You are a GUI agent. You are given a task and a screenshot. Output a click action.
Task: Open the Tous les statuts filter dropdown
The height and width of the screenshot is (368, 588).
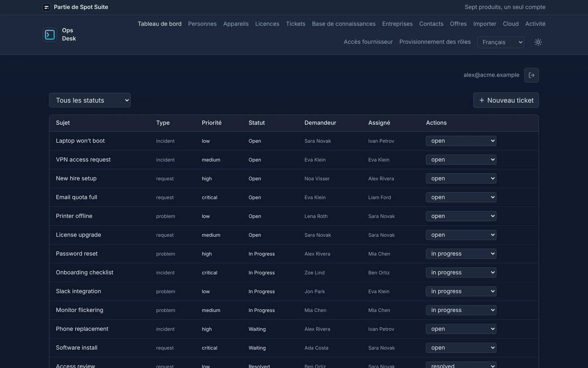point(90,100)
